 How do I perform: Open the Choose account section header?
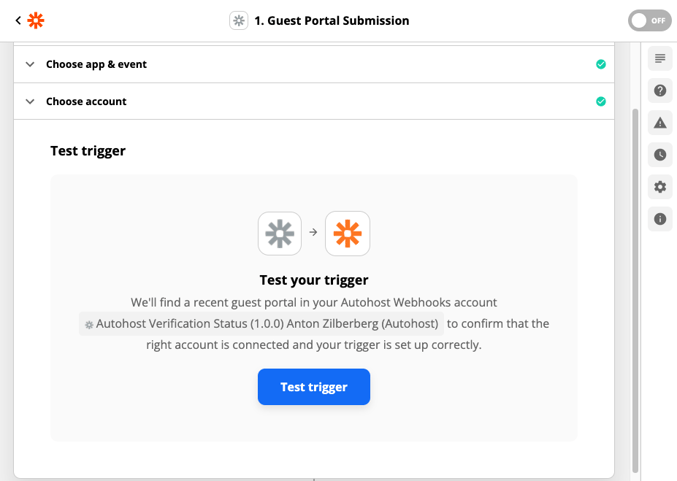(314, 101)
